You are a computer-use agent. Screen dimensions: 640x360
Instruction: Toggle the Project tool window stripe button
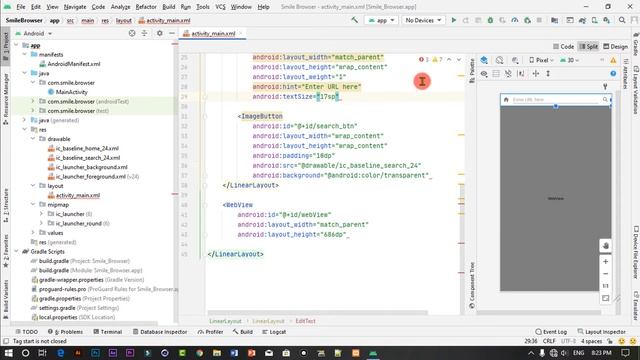pyautogui.click(x=6, y=46)
